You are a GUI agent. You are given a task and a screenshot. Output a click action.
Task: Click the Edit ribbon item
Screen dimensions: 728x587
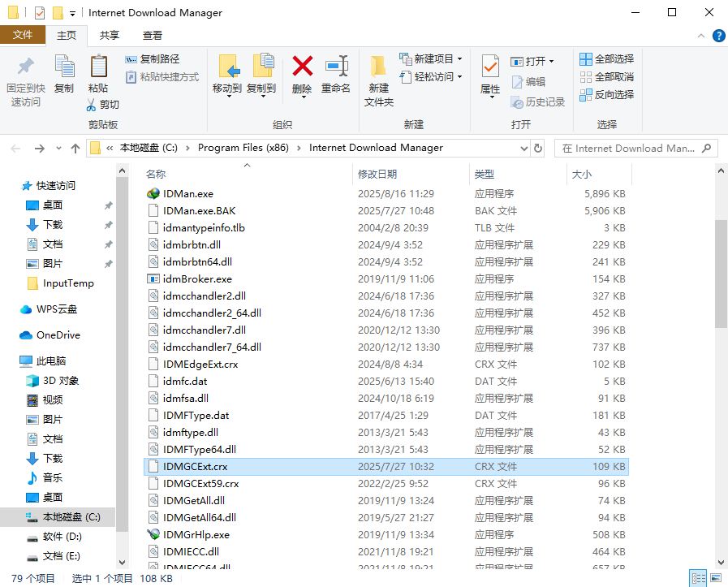[528, 82]
